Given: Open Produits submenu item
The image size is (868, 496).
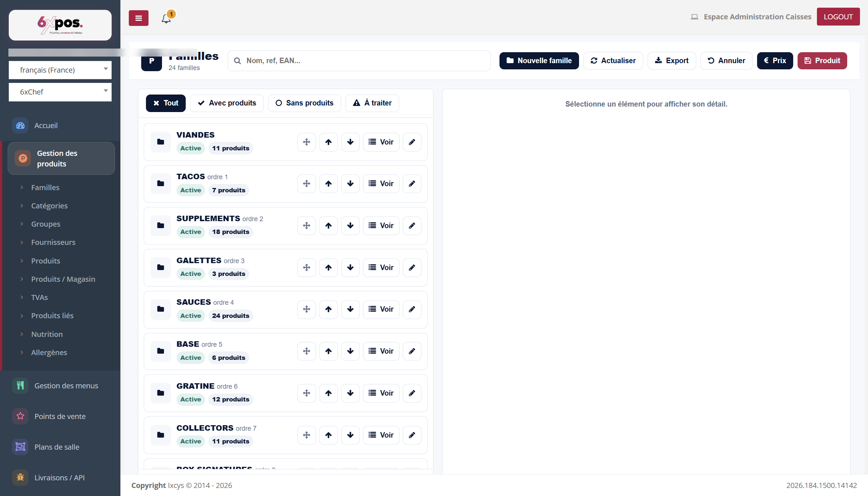Looking at the screenshot, I should tap(46, 261).
